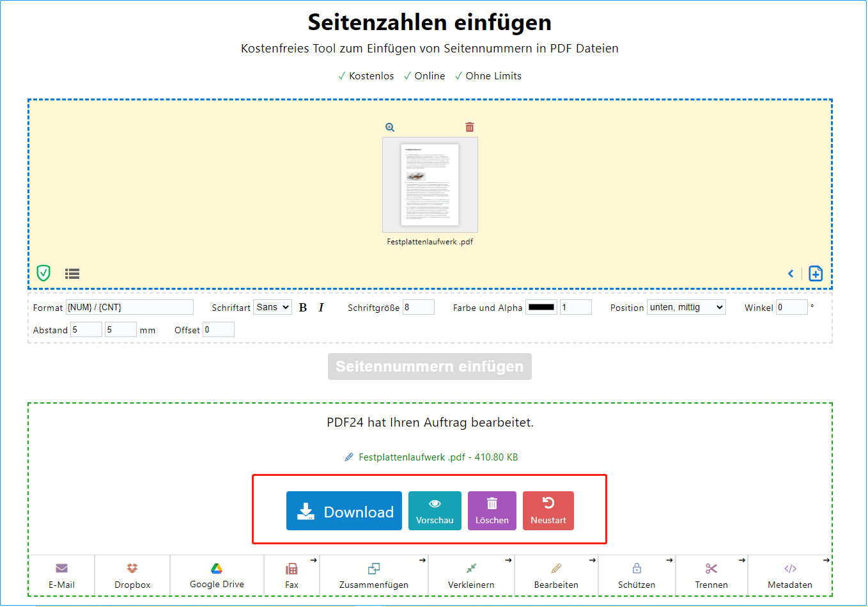Open the Schriftart dropdown showing Sans
Viewport: 868px width, 607px height.
tap(272, 307)
